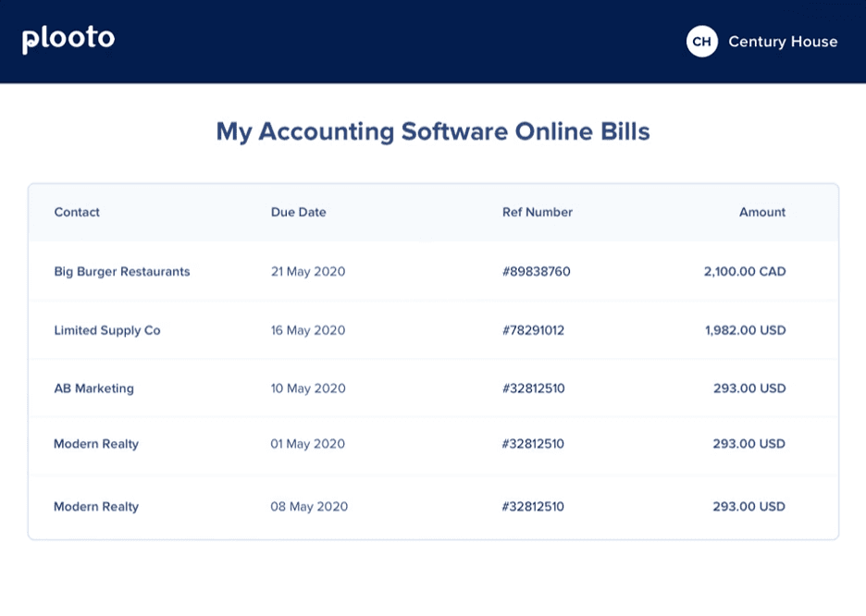Select the Big Burger Restaurants contact
This screenshot has width=866, height=616.
tap(122, 272)
